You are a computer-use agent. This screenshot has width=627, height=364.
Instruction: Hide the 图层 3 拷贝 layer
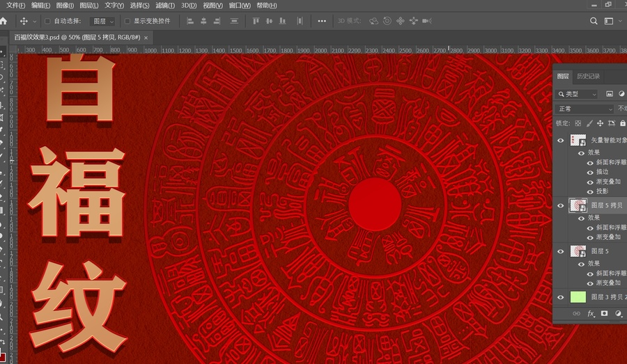click(561, 297)
